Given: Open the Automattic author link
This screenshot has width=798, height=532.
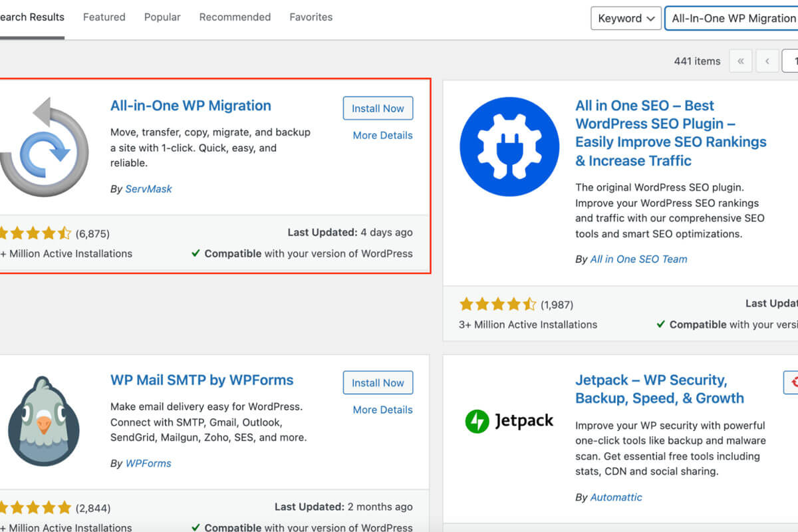Looking at the screenshot, I should [616, 497].
